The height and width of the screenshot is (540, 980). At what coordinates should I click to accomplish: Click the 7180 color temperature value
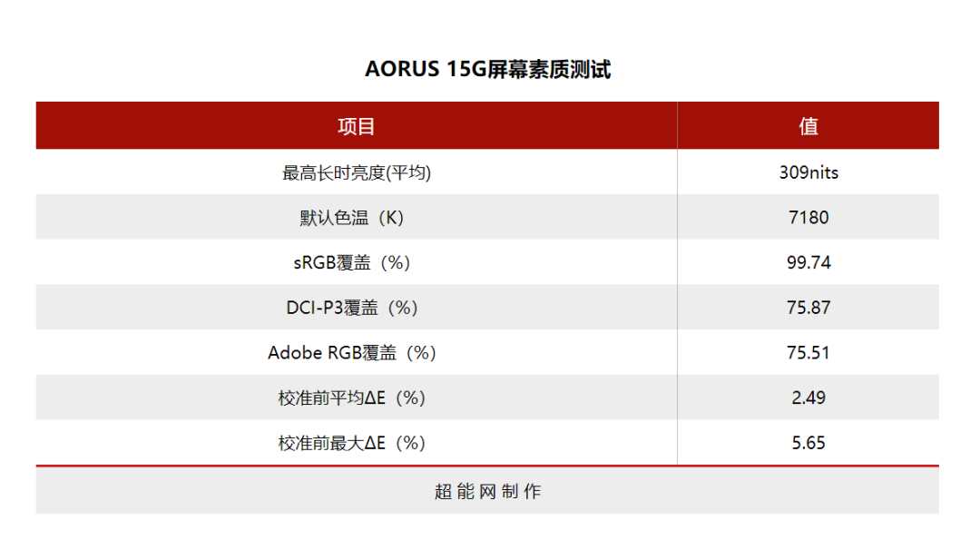coord(808,218)
